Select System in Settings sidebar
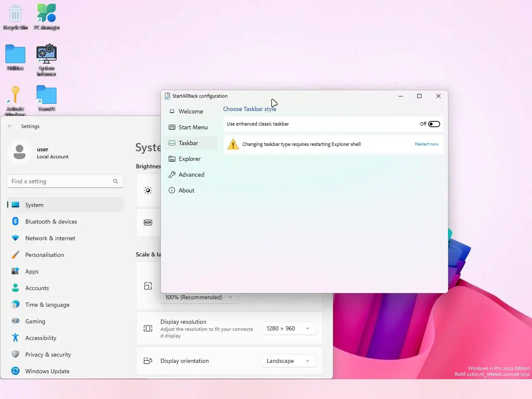 tap(65, 205)
